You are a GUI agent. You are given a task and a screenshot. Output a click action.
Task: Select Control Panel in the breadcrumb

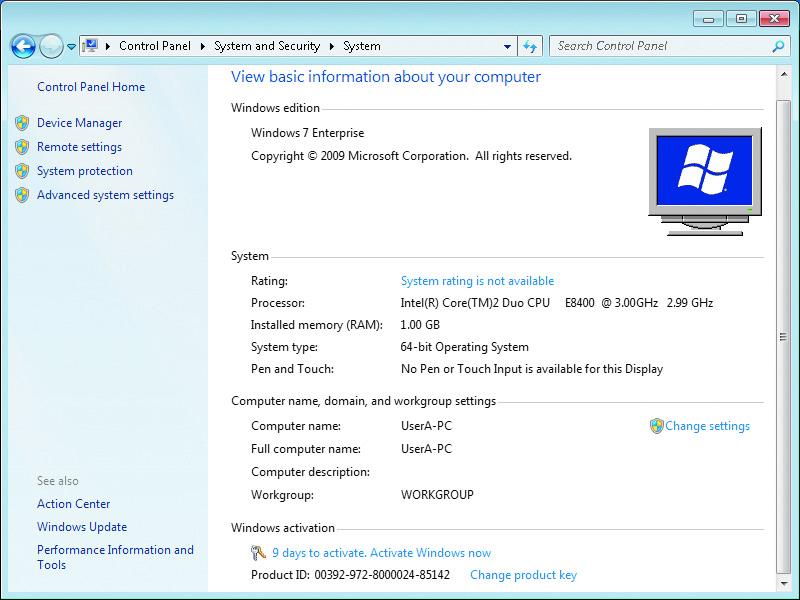click(155, 46)
